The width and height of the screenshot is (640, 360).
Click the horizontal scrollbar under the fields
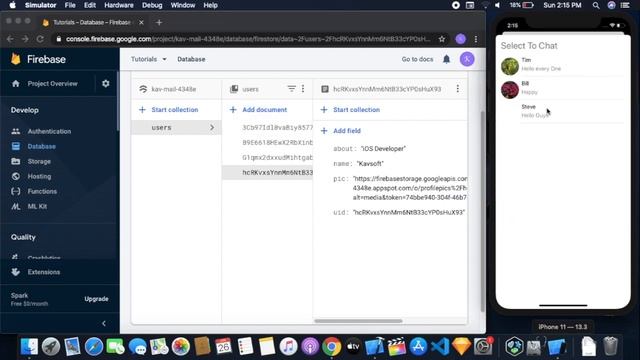click(358, 321)
